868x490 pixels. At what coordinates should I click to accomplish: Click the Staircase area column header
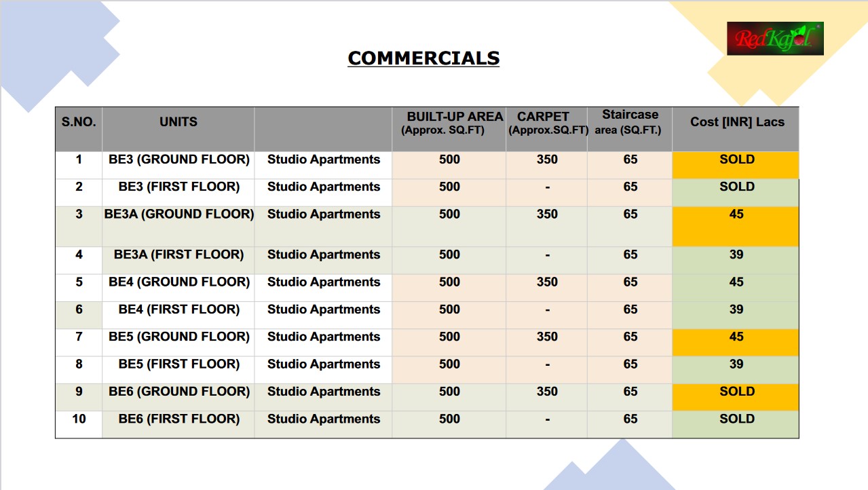click(x=630, y=121)
